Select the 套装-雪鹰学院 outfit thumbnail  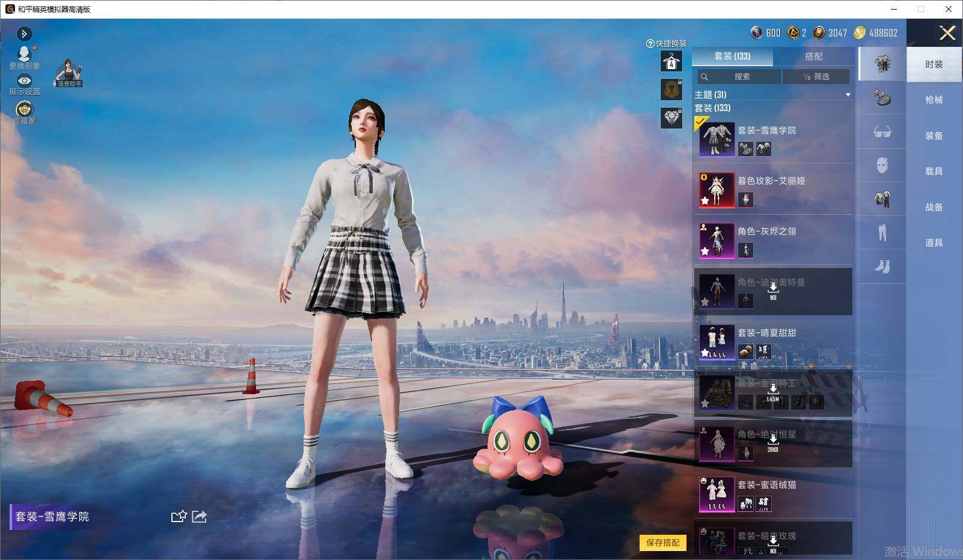click(717, 139)
